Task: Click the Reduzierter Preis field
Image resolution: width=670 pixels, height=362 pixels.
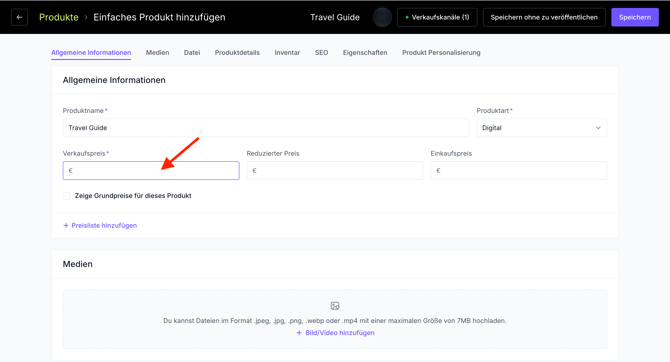Action: pyautogui.click(x=335, y=171)
